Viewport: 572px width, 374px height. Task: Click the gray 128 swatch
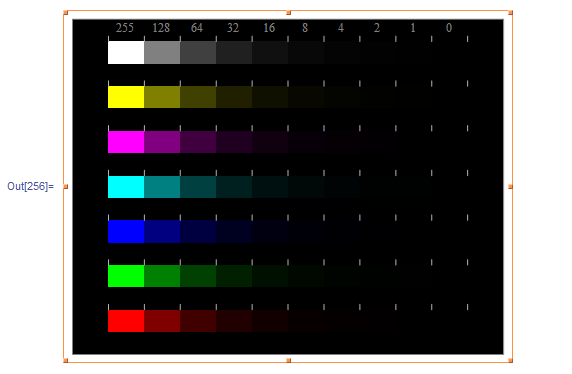pos(162,53)
